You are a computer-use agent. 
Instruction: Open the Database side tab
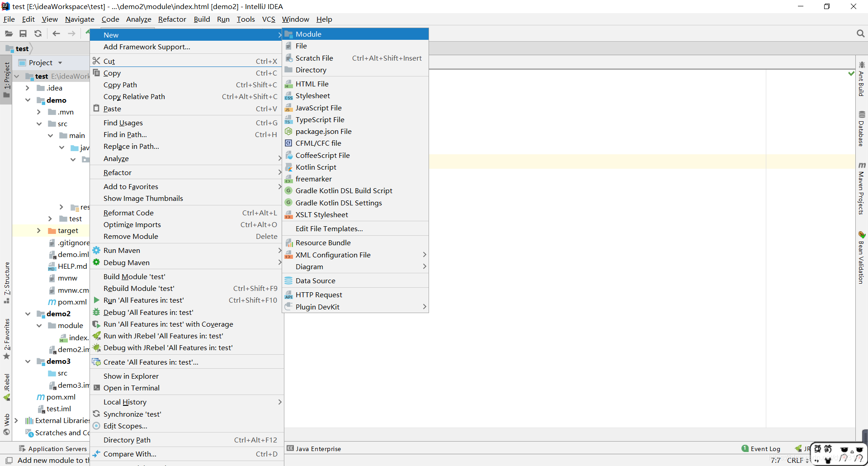pyautogui.click(x=862, y=128)
